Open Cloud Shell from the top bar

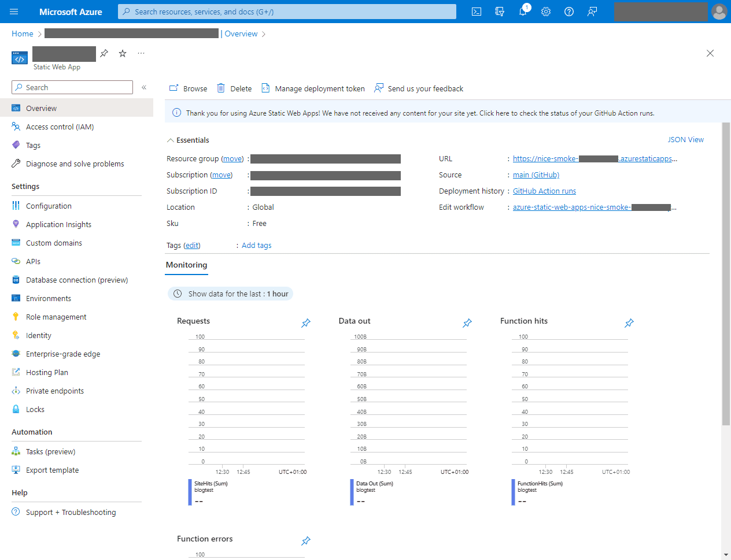477,12
